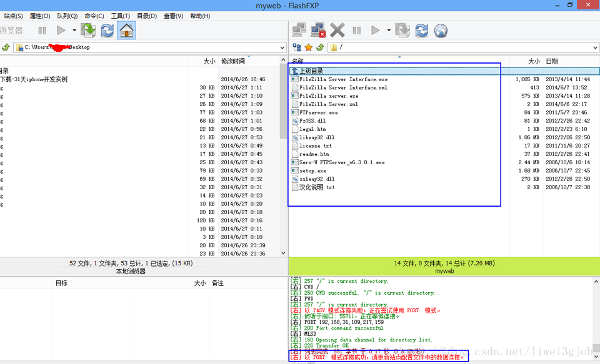Click log panel scrollbar down arrow
Screen dimensions: 600x364
tap(596, 357)
